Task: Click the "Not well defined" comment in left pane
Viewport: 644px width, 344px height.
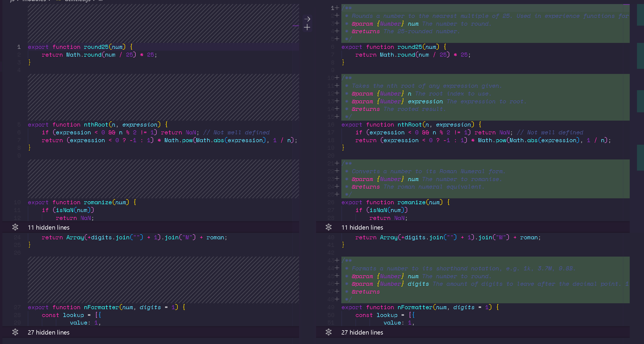Action: (x=237, y=132)
